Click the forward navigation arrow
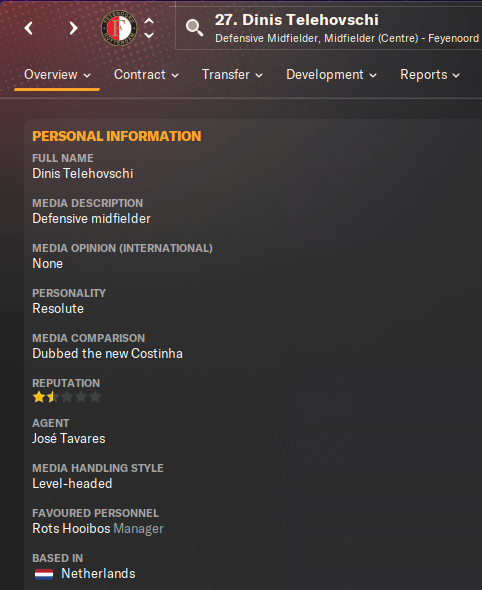The image size is (482, 590). (x=73, y=28)
